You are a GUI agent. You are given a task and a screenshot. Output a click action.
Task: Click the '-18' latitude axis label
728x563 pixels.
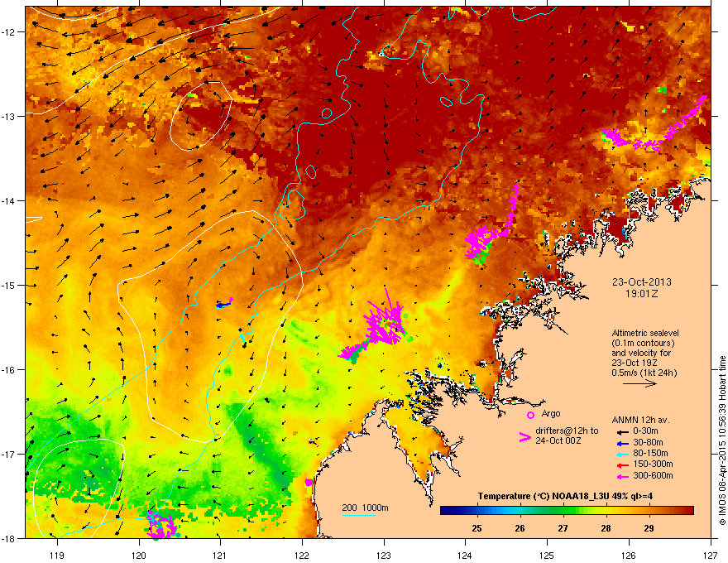tap(9, 538)
